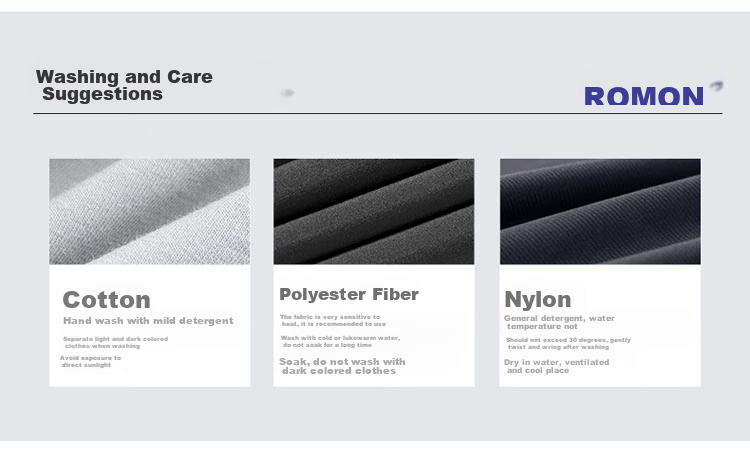Screen dimensions: 750x458
Task: Click the small mark beside ROMON logo
Action: 716,86
